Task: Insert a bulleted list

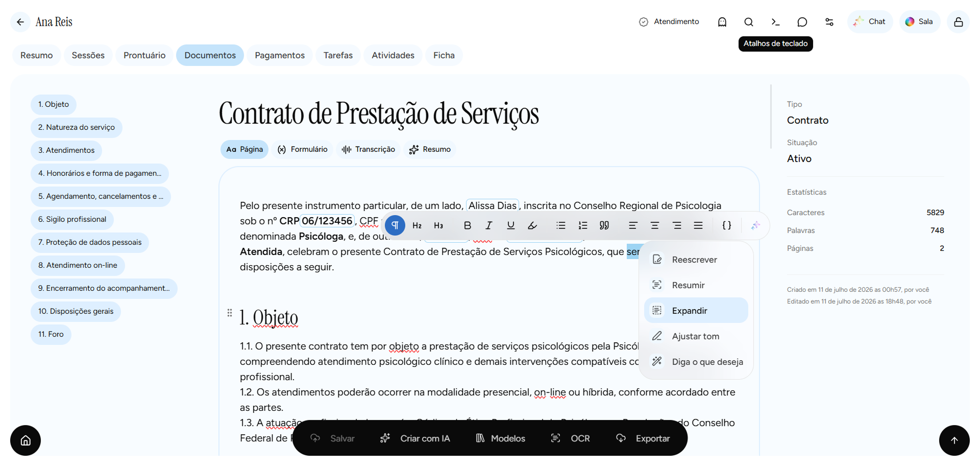Action: [561, 225]
